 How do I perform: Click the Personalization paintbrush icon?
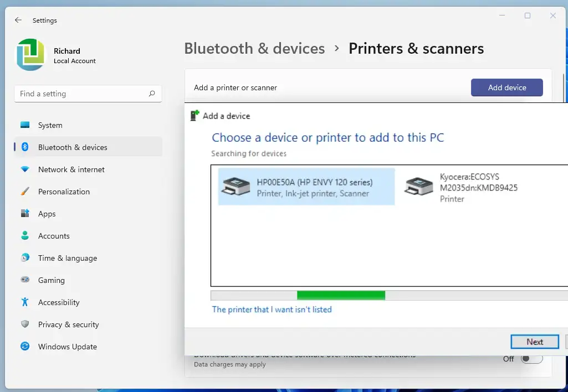(x=25, y=191)
